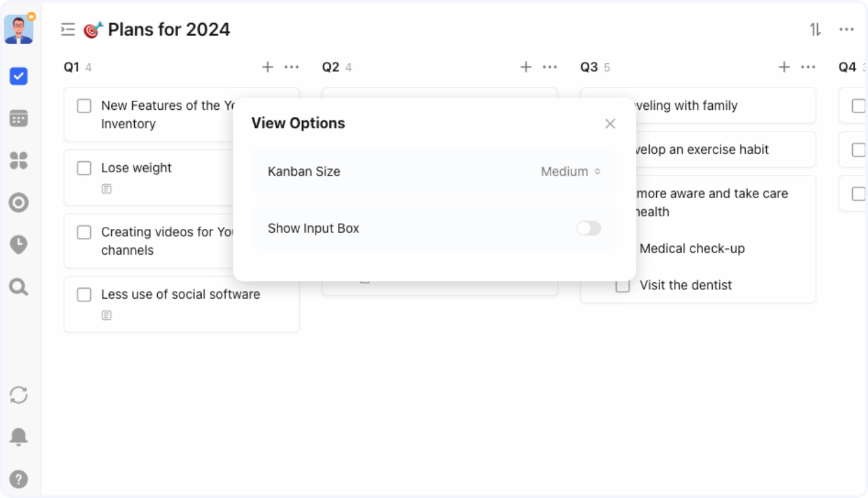Open the Q1 column options menu

click(x=292, y=66)
